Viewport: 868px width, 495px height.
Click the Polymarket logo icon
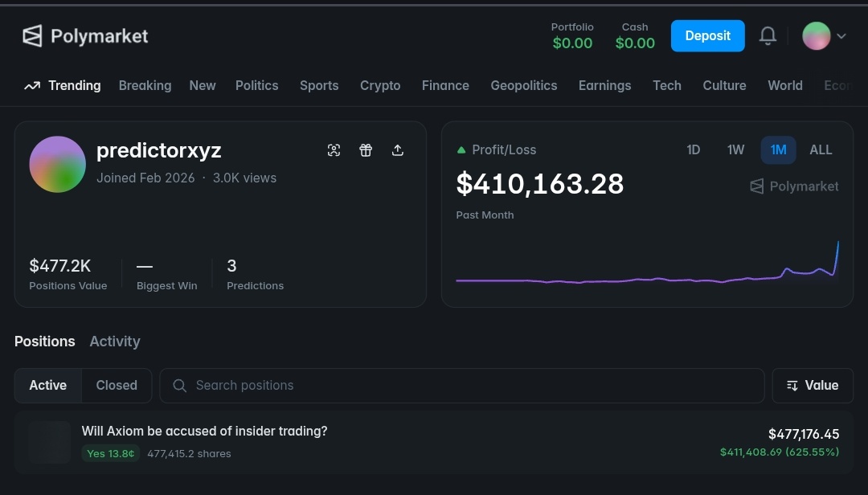pyautogui.click(x=32, y=36)
